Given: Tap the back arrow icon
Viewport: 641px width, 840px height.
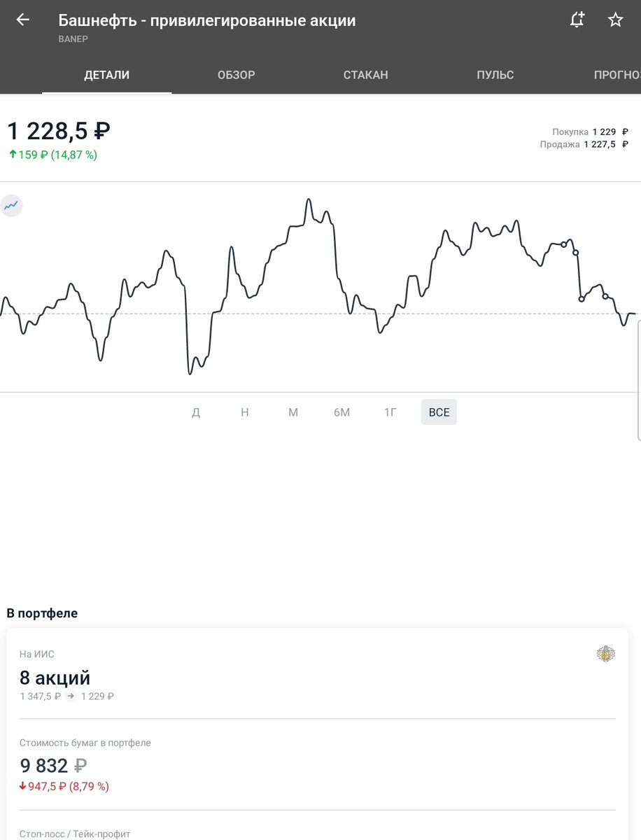Looking at the screenshot, I should click(x=23, y=20).
